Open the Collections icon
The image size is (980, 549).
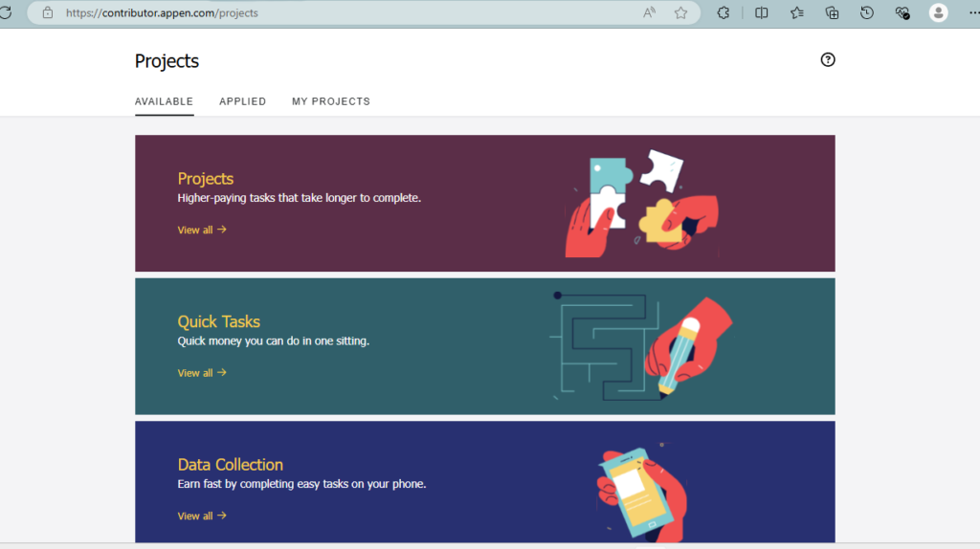[832, 12]
